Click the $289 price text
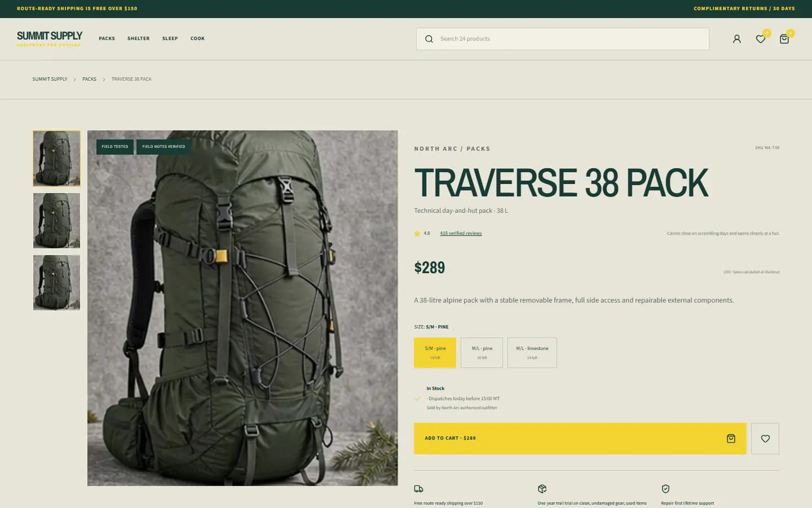Image resolution: width=812 pixels, height=508 pixels. point(430,268)
